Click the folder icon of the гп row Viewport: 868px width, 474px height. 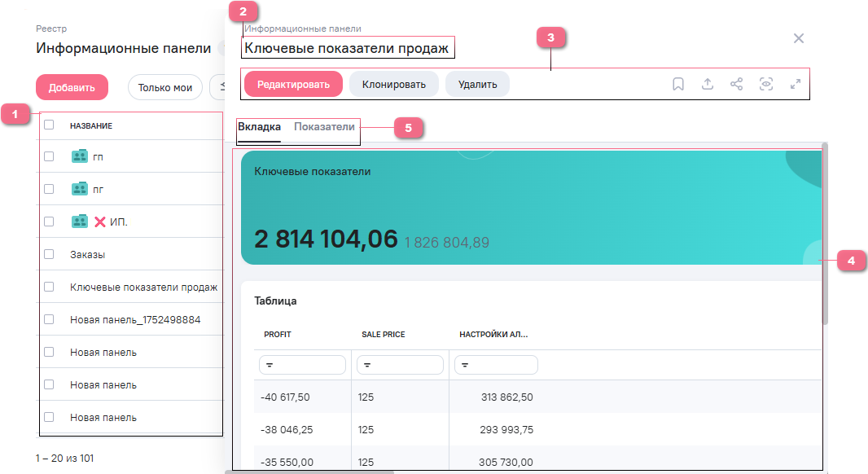[x=80, y=156]
